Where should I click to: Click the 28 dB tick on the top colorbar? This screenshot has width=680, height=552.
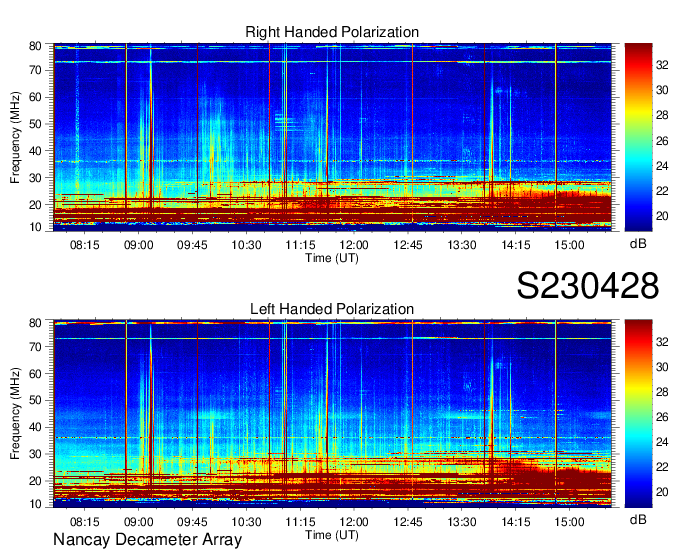click(x=662, y=115)
